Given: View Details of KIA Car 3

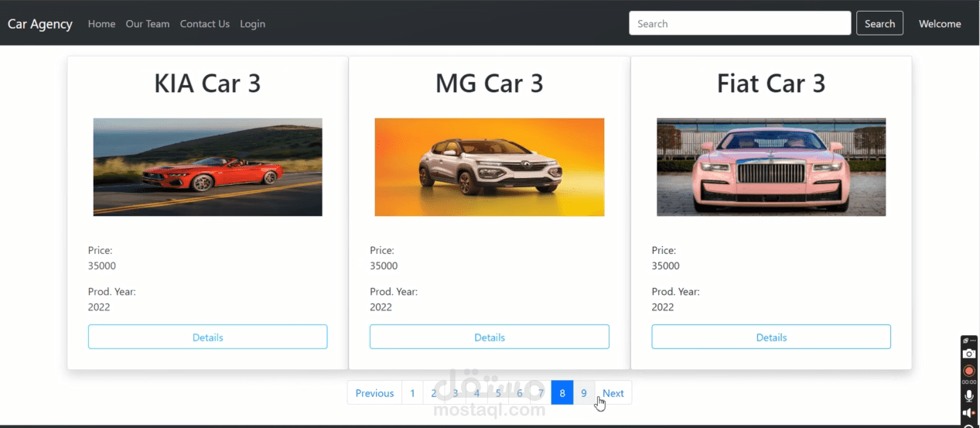Looking at the screenshot, I should (207, 337).
